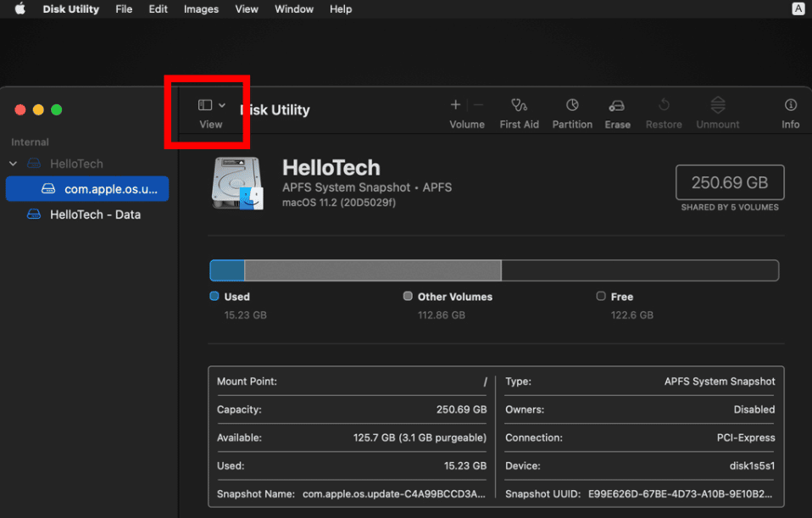
Task: Run First Aid stethoscope tool
Action: [x=519, y=105]
